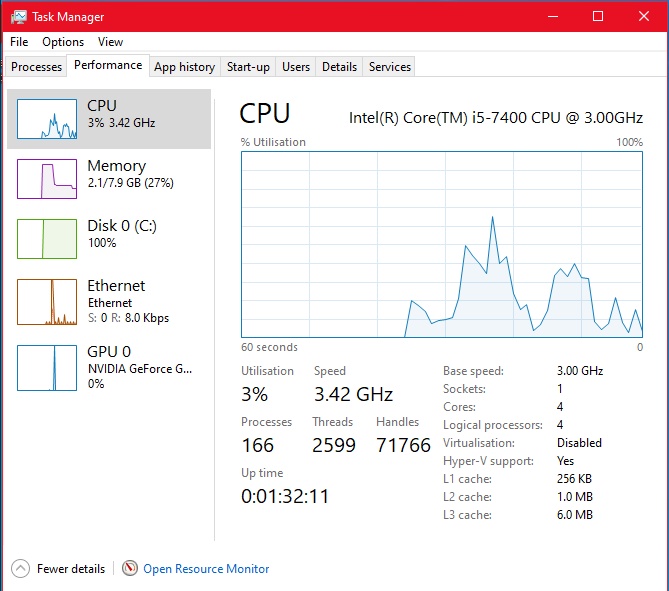Click the Hyper-V support Yes value

[565, 461]
